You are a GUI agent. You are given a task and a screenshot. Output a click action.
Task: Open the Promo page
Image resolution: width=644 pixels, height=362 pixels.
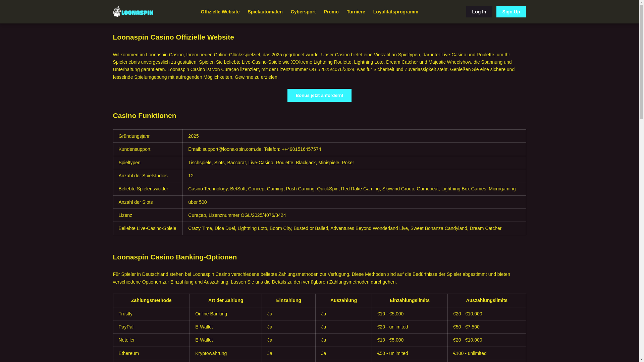click(331, 12)
